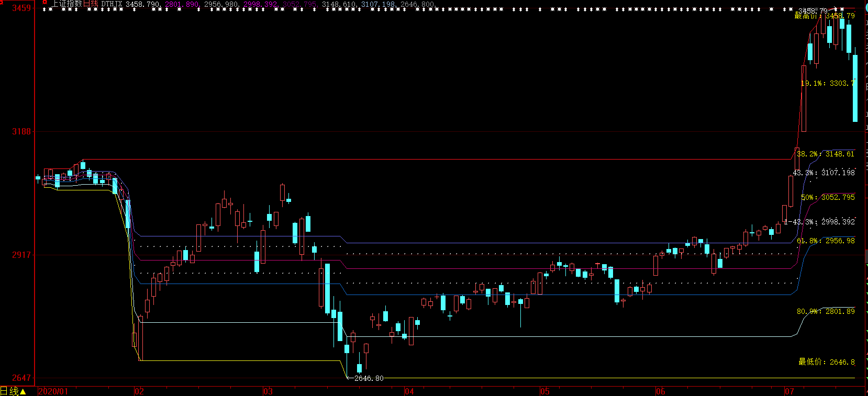Click the header value 2956.980

tap(221, 4)
